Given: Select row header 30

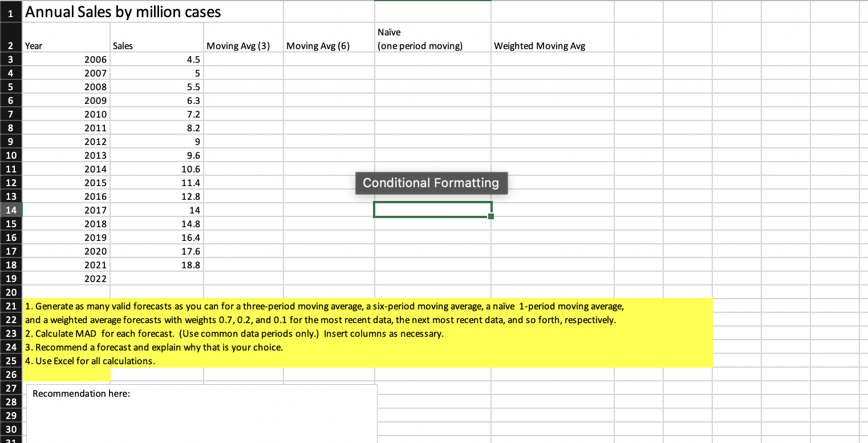Looking at the screenshot, I should click(x=11, y=429).
